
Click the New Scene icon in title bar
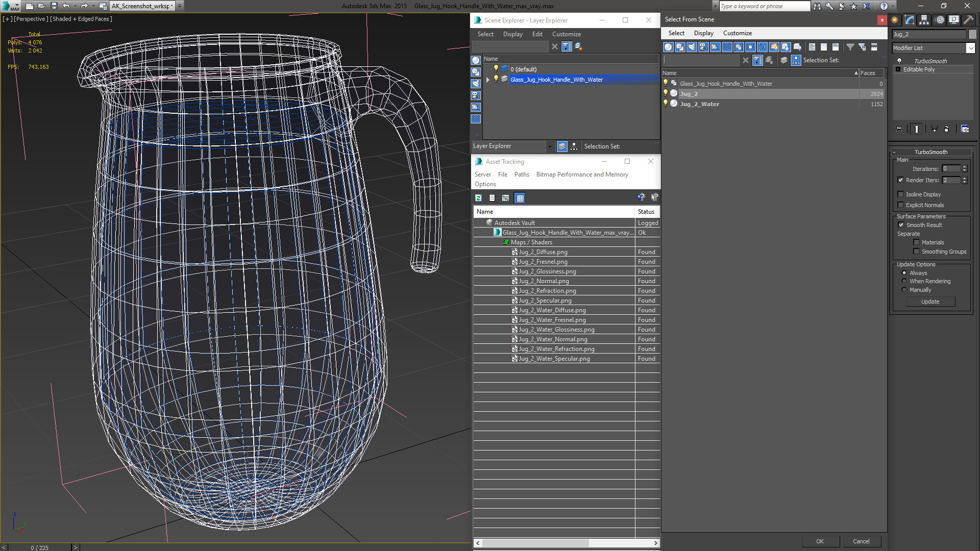[x=29, y=6]
